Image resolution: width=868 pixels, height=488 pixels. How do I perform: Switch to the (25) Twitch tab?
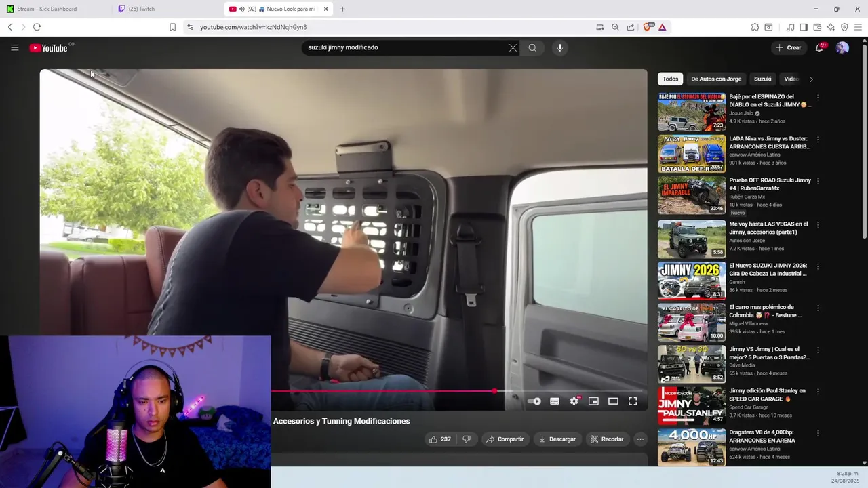(x=167, y=9)
